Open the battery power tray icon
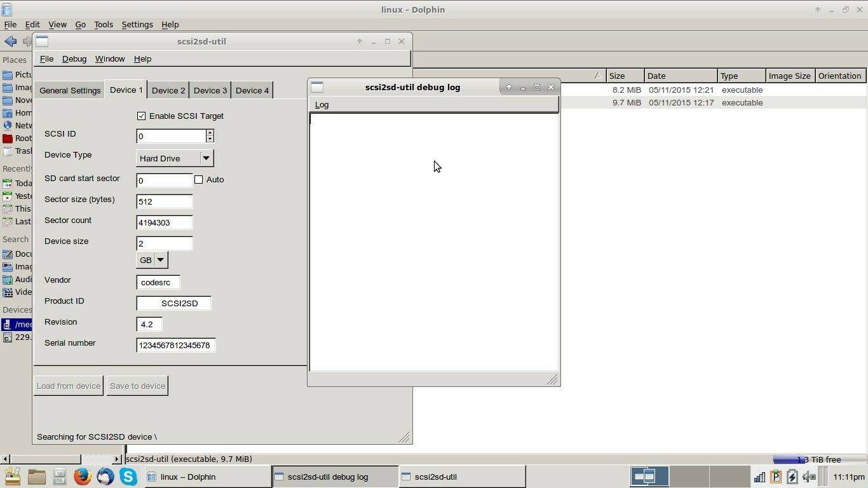 point(792,477)
